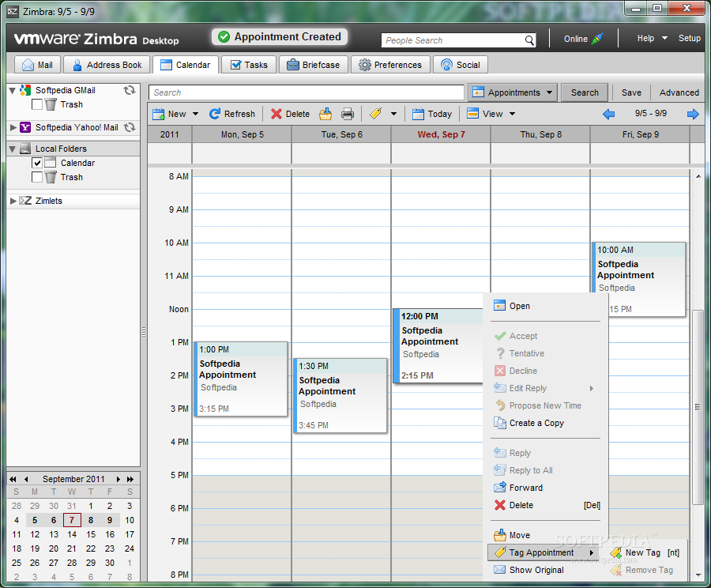Collapse the Softpedia GMail account tree
This screenshot has width=711, height=588.
[13, 91]
